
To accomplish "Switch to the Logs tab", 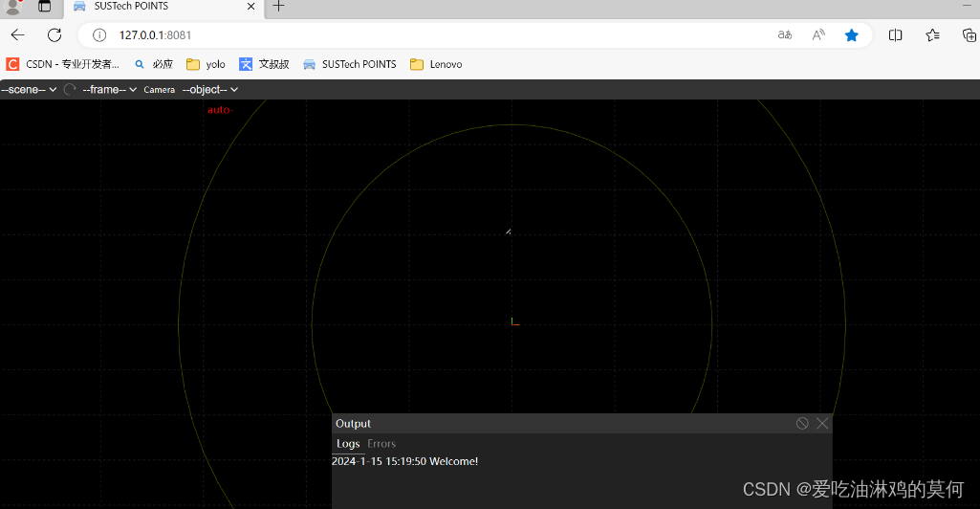I will pyautogui.click(x=348, y=443).
